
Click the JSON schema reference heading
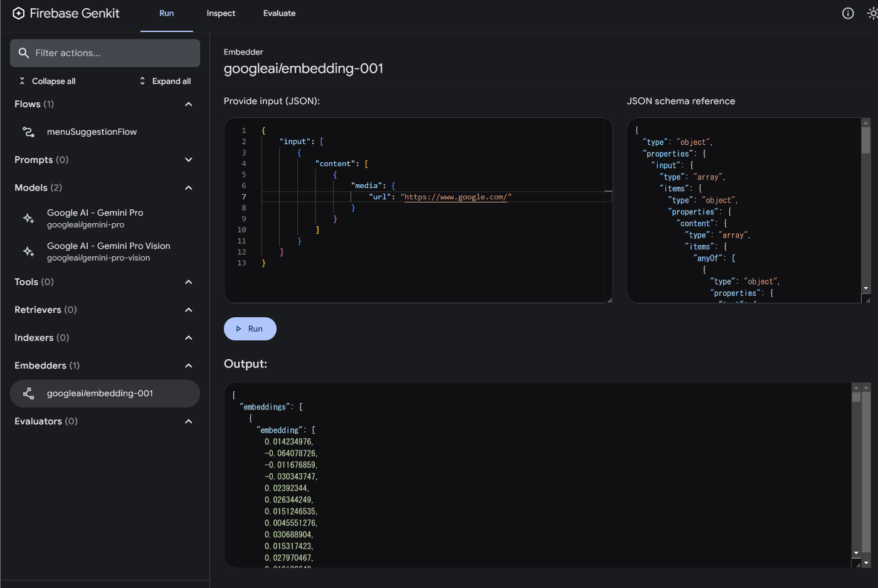(681, 101)
